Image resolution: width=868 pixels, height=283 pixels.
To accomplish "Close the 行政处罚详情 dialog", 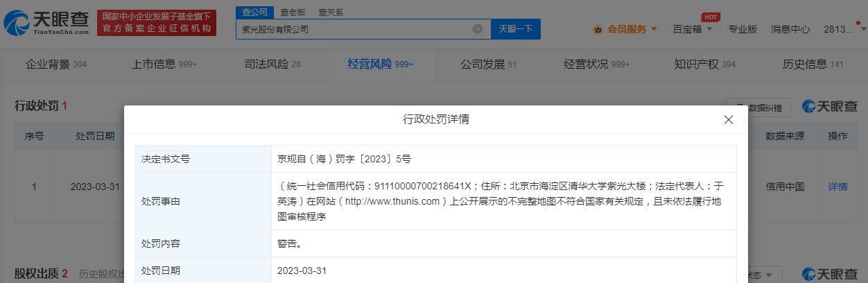I will tap(729, 119).
